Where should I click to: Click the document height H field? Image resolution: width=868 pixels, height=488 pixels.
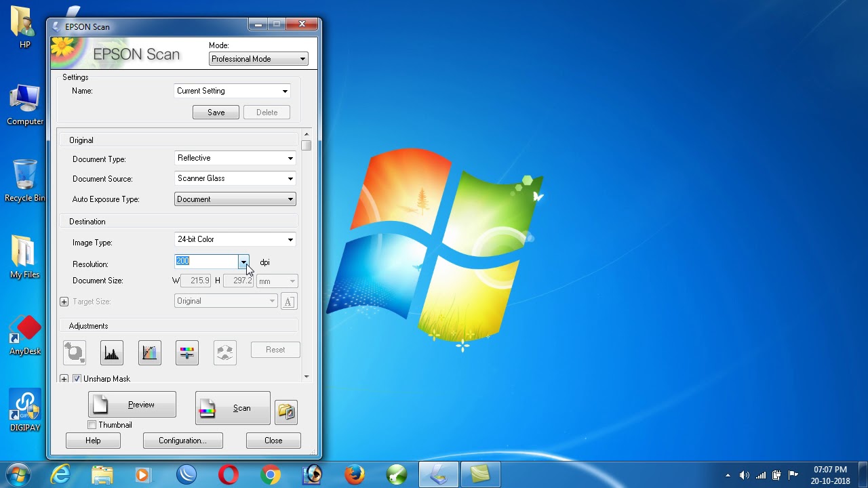click(x=238, y=281)
